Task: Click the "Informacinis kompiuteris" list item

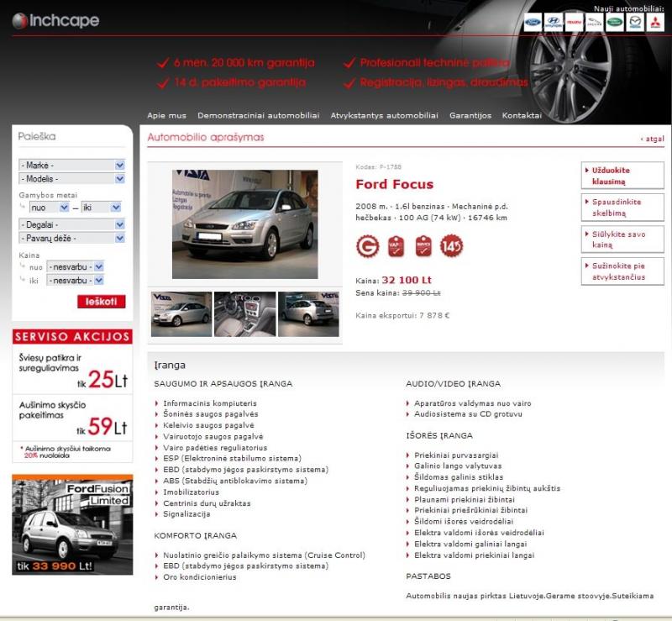Action: [x=210, y=403]
